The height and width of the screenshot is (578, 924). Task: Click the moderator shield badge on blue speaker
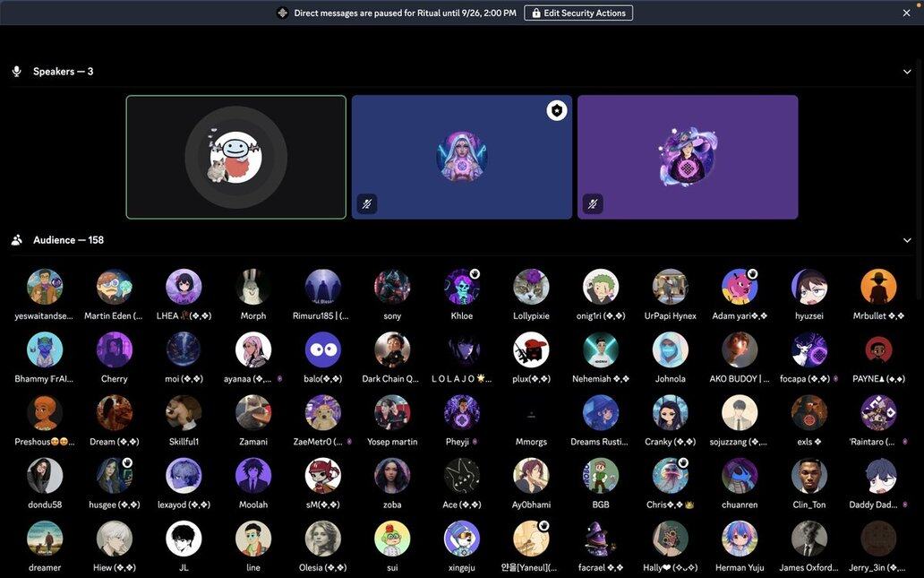(557, 110)
